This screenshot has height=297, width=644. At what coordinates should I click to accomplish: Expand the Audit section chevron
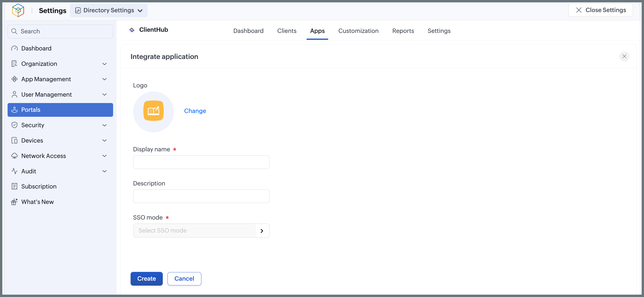pos(105,171)
